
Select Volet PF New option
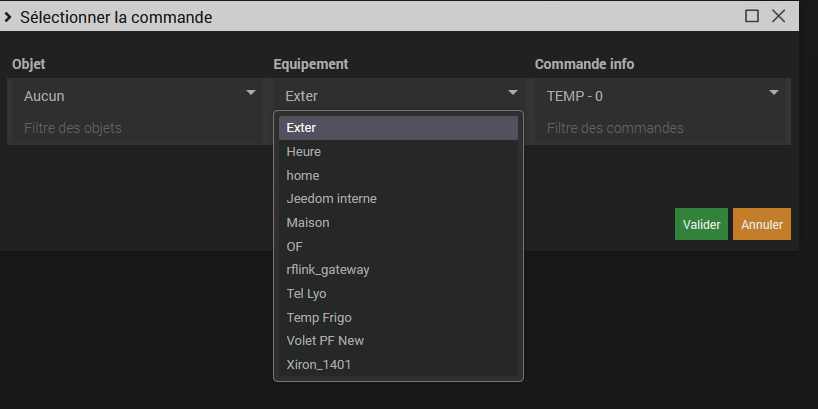click(x=398, y=341)
